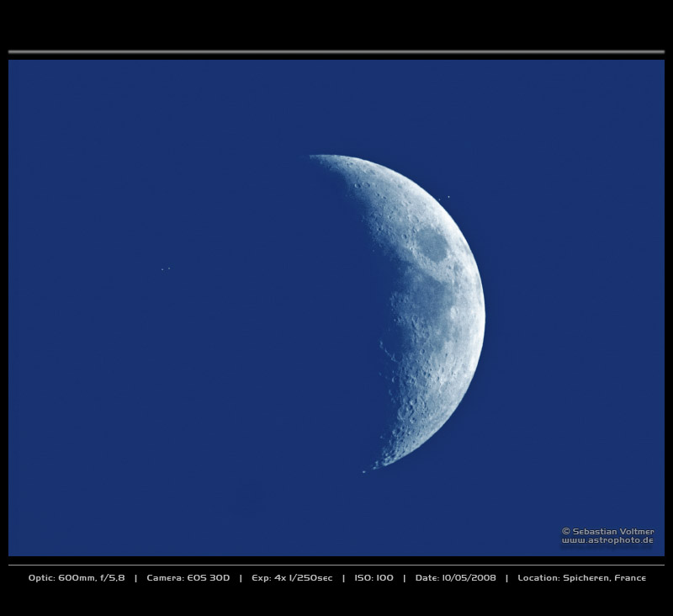Click the "Location: Spicheren, France" caption
The height and width of the screenshot is (616, 673).
(581, 578)
